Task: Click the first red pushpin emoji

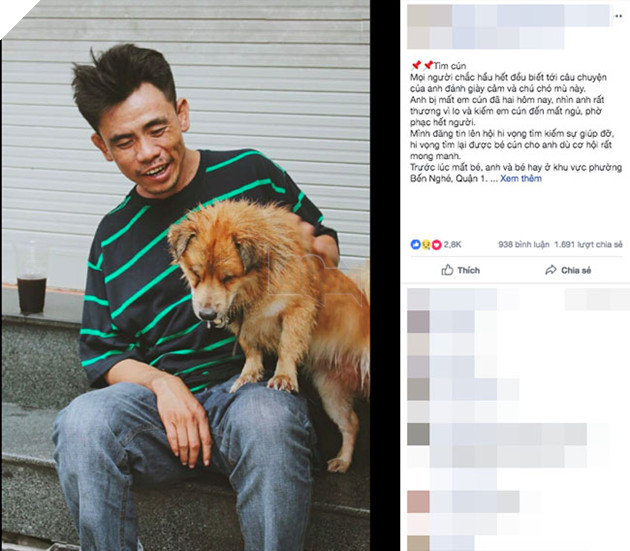Action: [x=416, y=66]
